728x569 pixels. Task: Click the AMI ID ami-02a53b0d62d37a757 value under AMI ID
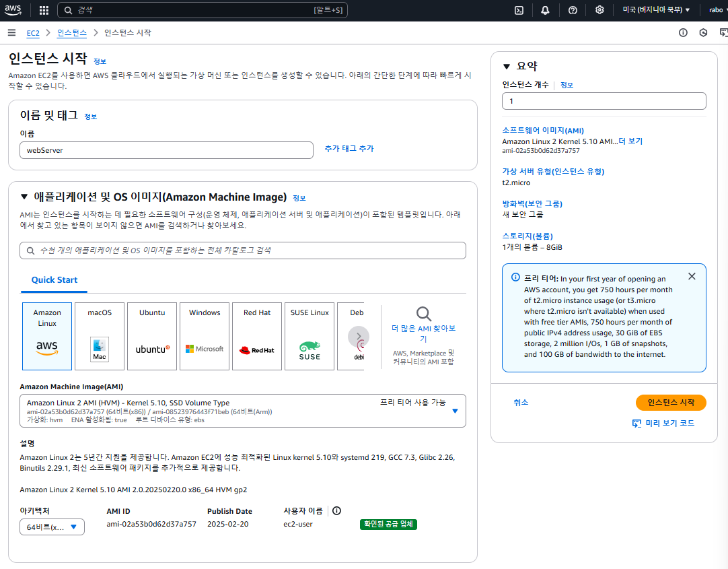[151, 524]
